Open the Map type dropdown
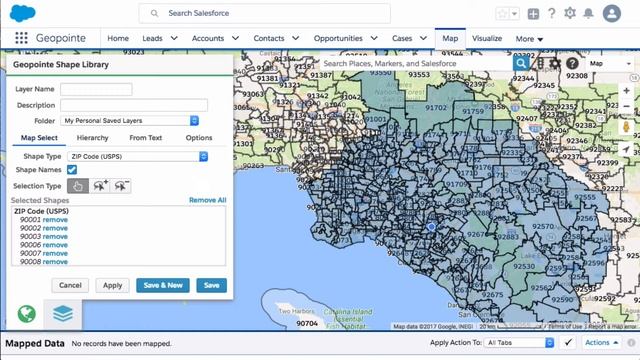 (610, 64)
